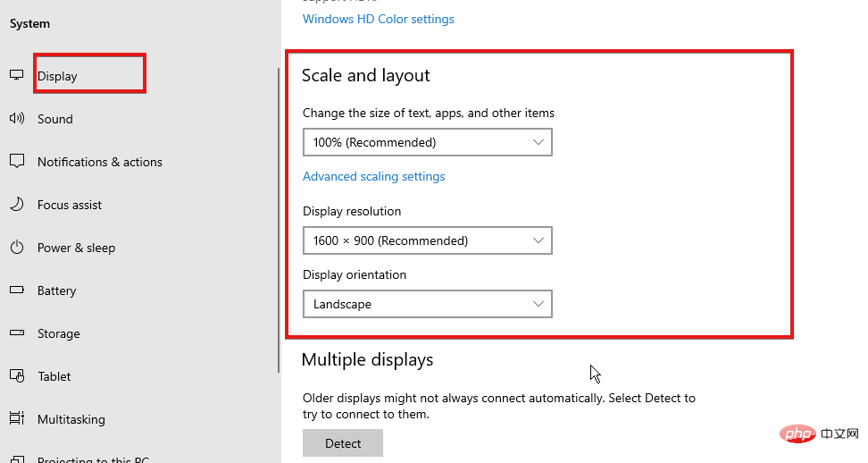Open Advanced scaling settings link
Image resolution: width=868 pixels, height=463 pixels.
pyautogui.click(x=373, y=177)
